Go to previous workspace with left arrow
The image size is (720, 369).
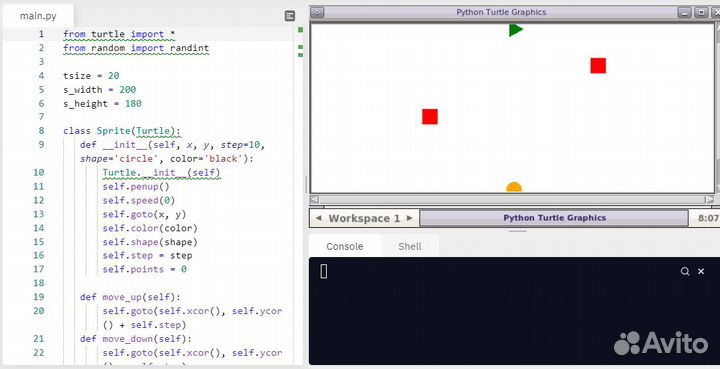pyautogui.click(x=319, y=218)
